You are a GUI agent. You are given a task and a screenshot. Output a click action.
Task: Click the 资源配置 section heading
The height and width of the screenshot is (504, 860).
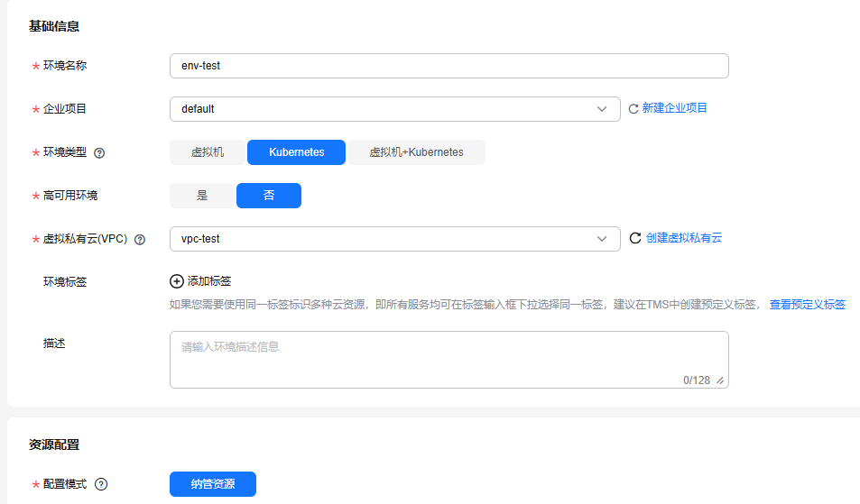[x=54, y=444]
